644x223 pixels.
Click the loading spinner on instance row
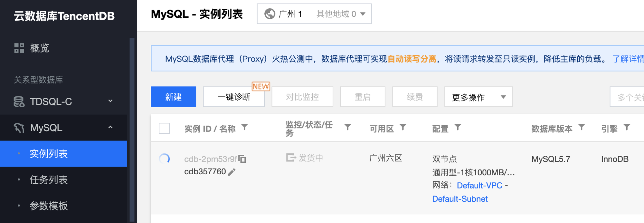point(165,159)
